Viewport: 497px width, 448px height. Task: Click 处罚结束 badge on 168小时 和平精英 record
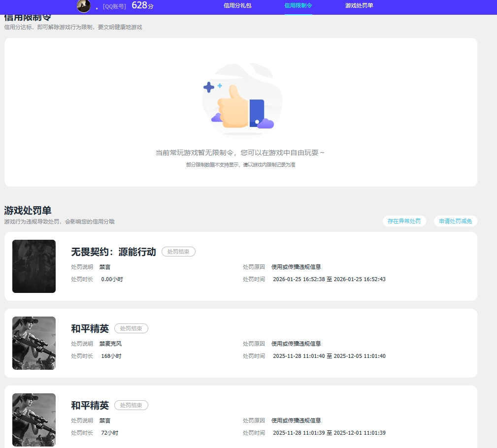click(131, 328)
